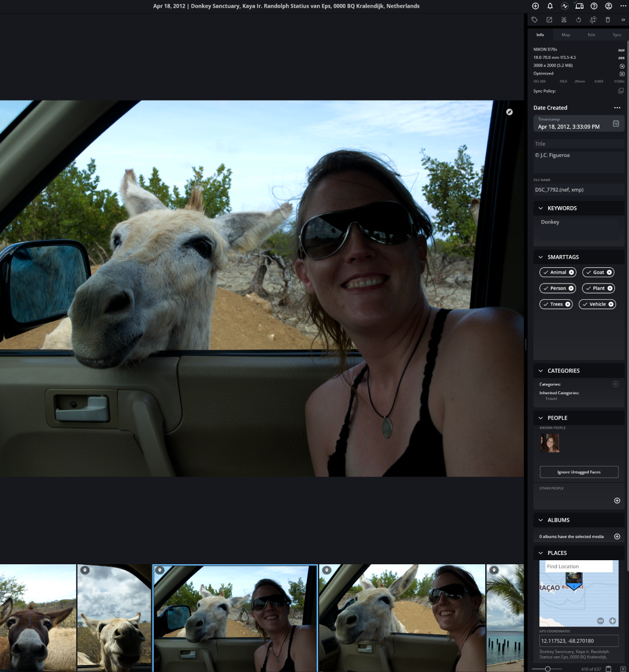Image resolution: width=629 pixels, height=672 pixels.
Task: Switch to the Info tab
Action: pos(540,35)
